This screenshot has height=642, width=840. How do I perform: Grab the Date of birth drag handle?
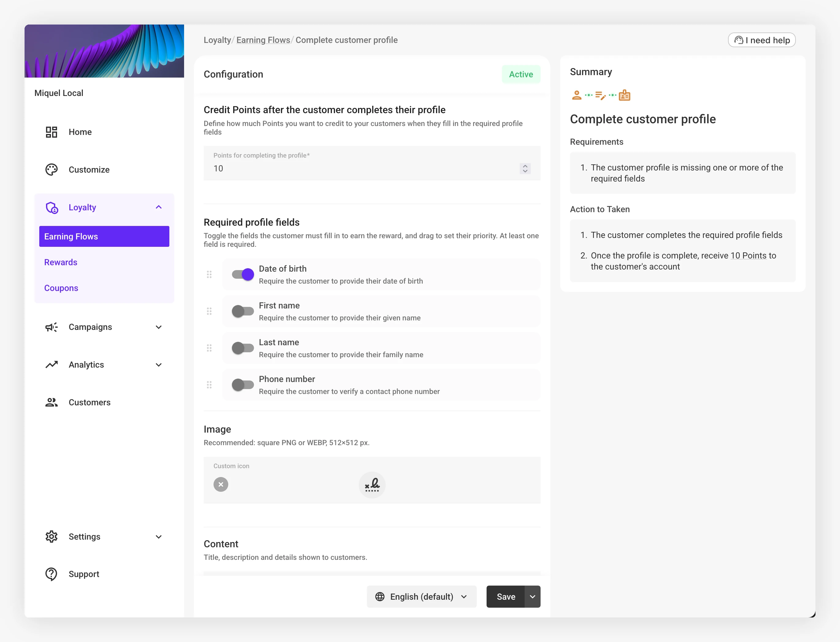tap(209, 274)
